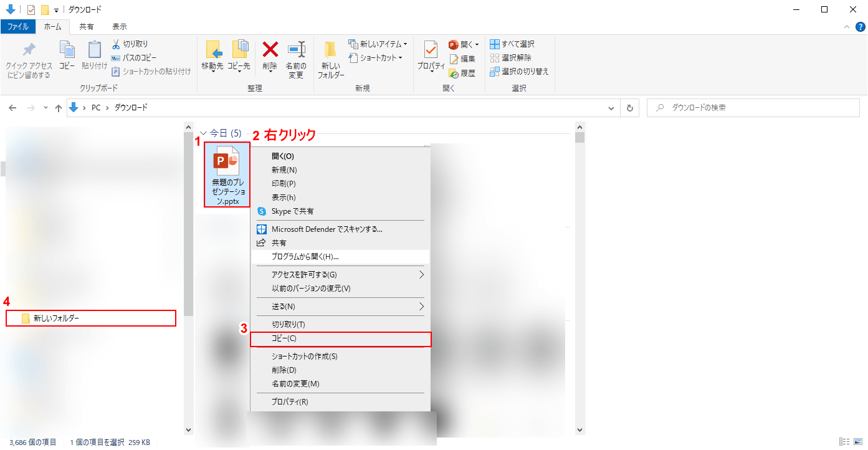Open recent locations dropdown arrow
Image resolution: width=868 pixels, height=450 pixels.
pyautogui.click(x=45, y=108)
